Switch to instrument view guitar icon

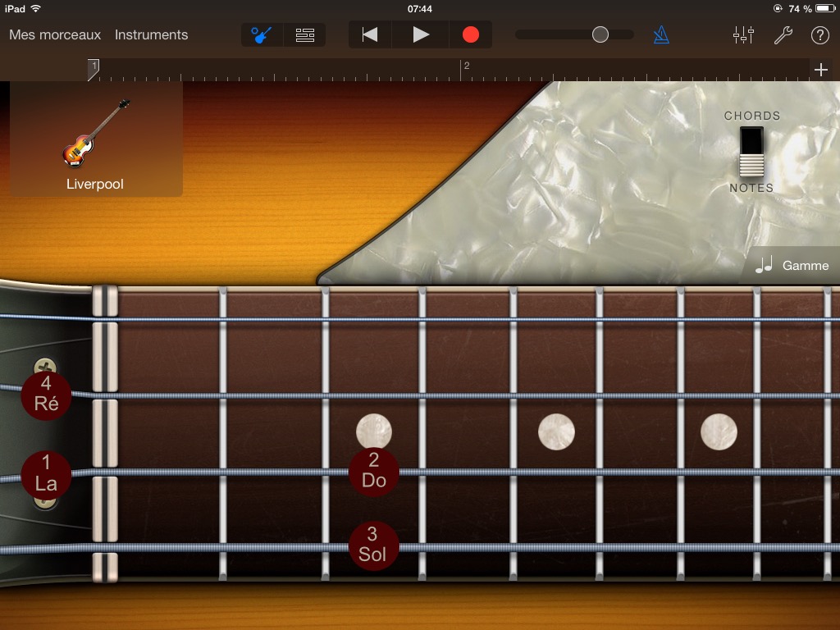click(262, 35)
